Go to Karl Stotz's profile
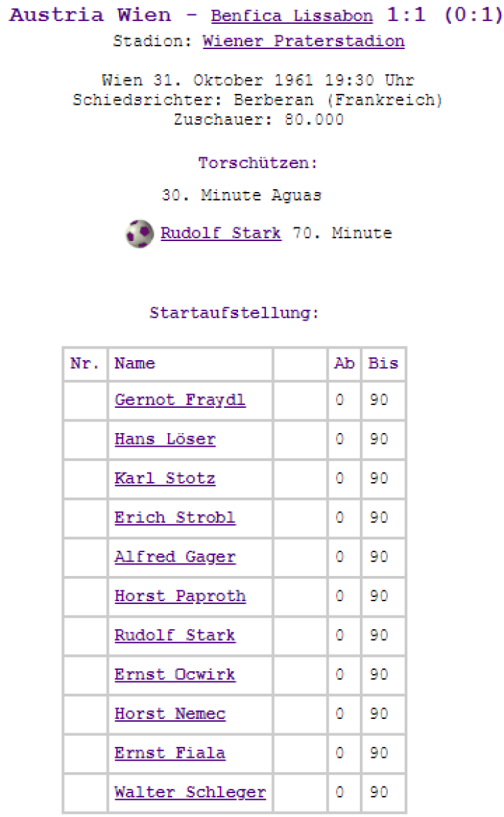Viewport: 504px width, 817px height. pyautogui.click(x=165, y=479)
